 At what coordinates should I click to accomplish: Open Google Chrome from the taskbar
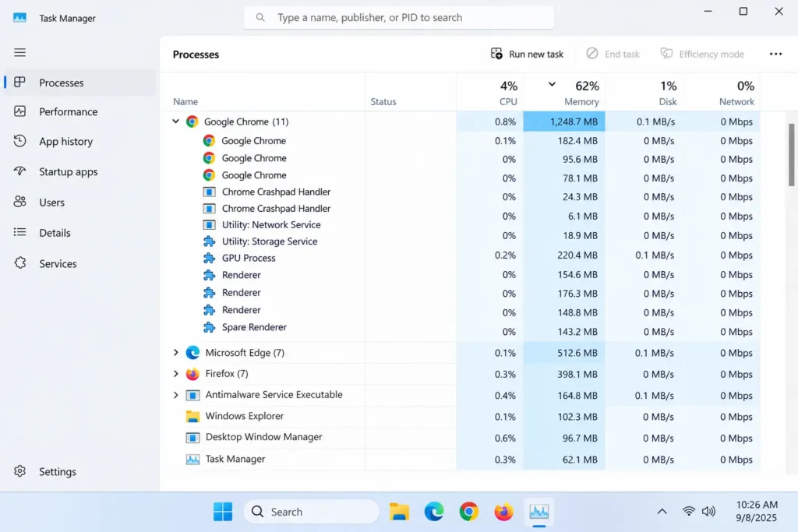(468, 512)
